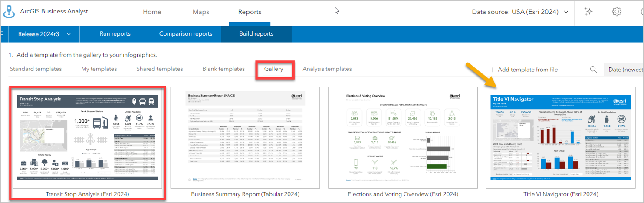Switch to Standard templates tab
Screen dimensions: 644x203
(x=36, y=69)
